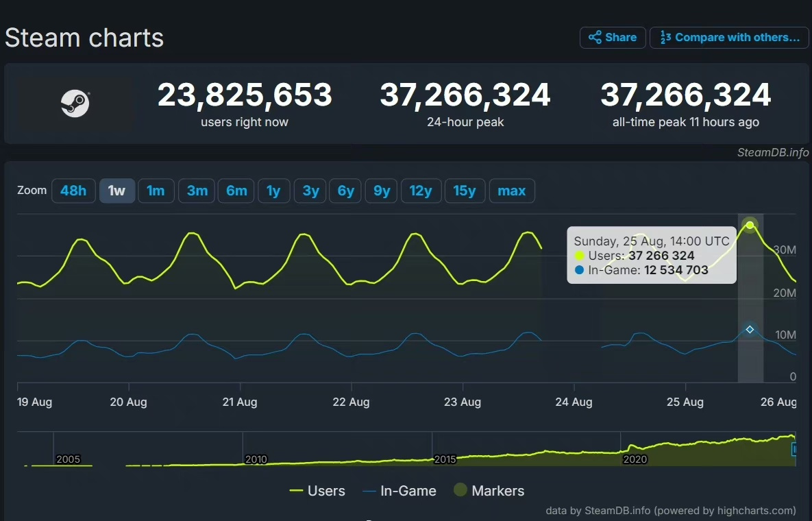Choose the 3m zoom range
812x521 pixels.
[x=197, y=191]
